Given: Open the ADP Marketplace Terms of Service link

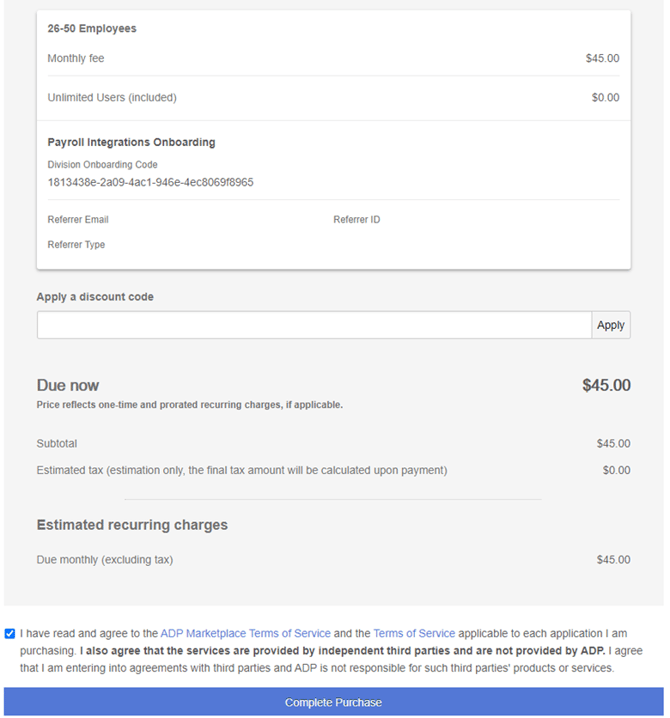Looking at the screenshot, I should (x=245, y=633).
